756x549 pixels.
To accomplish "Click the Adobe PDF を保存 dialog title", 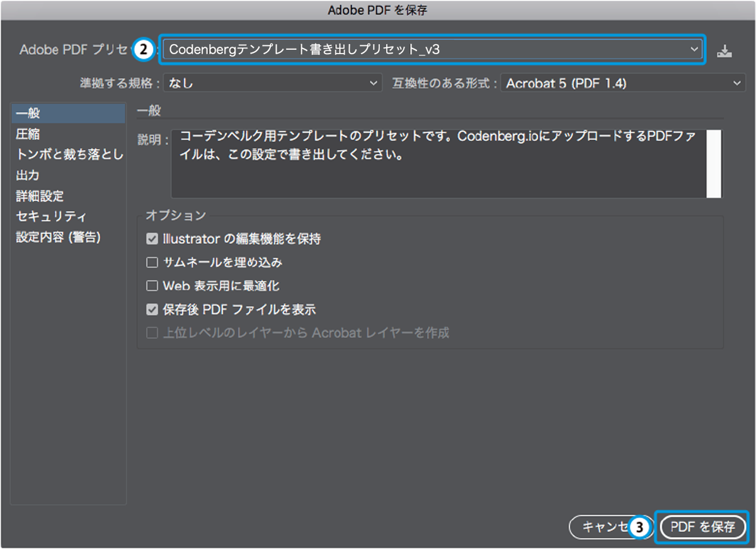I will [378, 9].
